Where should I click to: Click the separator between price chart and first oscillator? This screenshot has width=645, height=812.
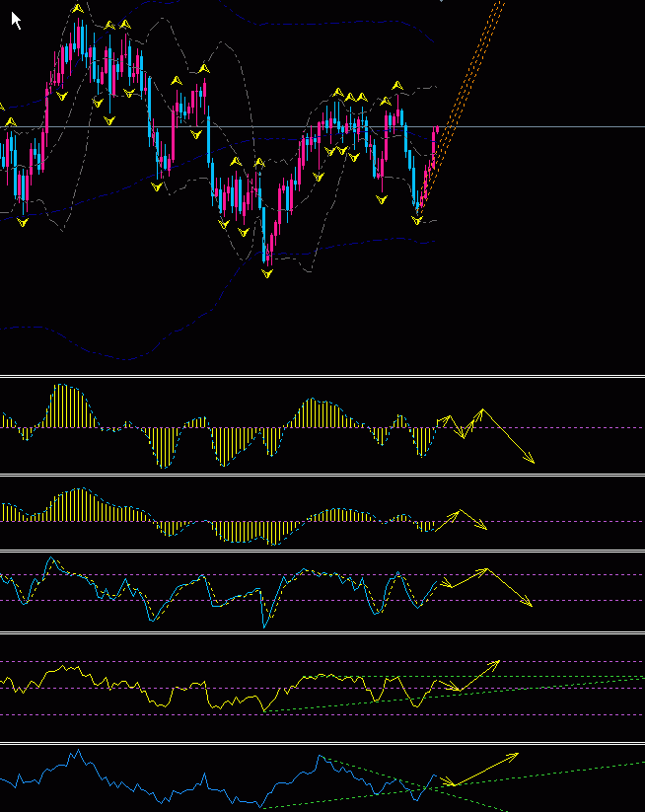coord(322,376)
